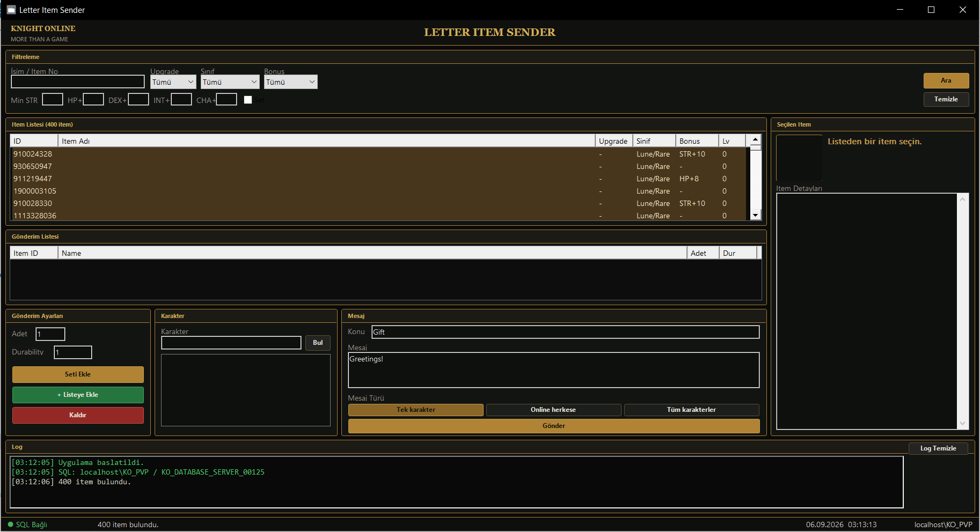The image size is (980, 532).
Task: Click into the Durability field
Action: [73, 352]
